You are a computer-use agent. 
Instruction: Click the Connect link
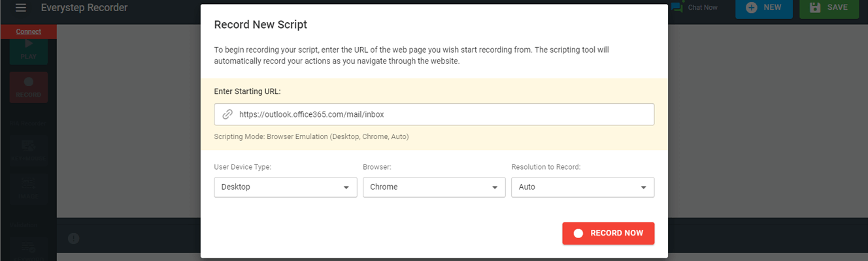tap(29, 31)
